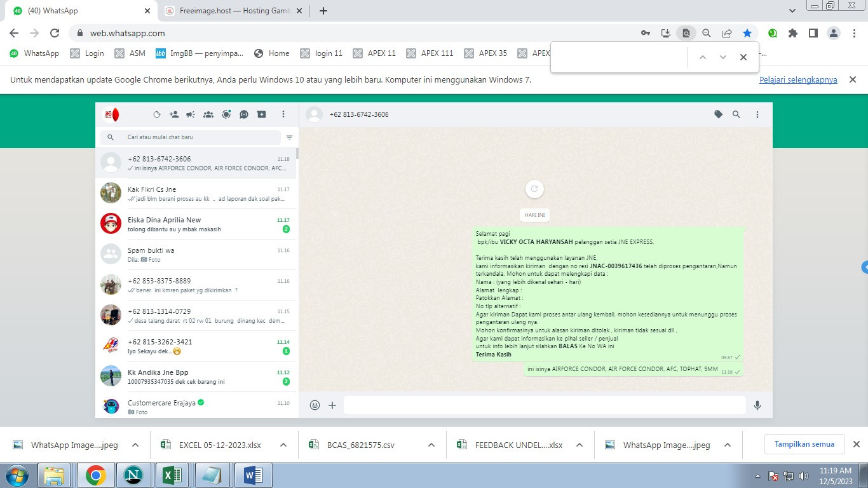
Task: Click the message input field
Action: pyautogui.click(x=545, y=405)
